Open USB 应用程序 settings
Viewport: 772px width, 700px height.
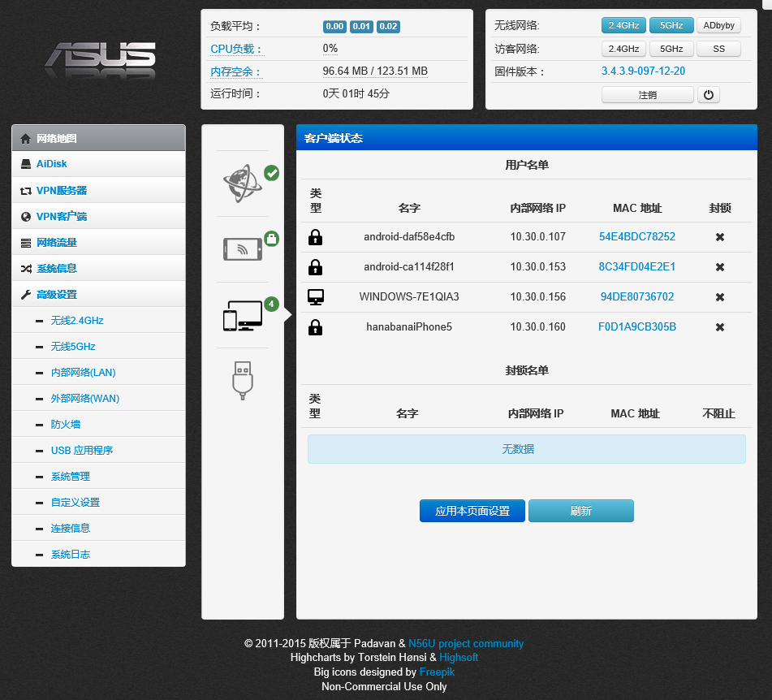(x=98, y=450)
